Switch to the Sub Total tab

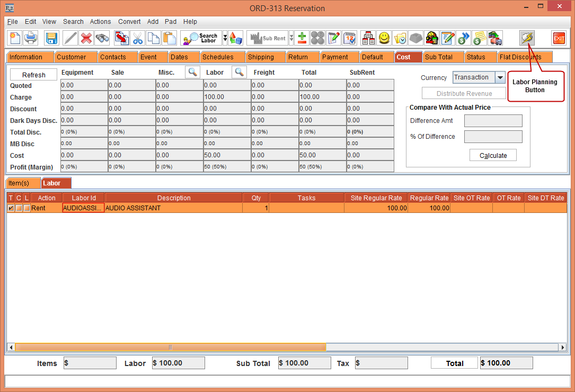[438, 57]
